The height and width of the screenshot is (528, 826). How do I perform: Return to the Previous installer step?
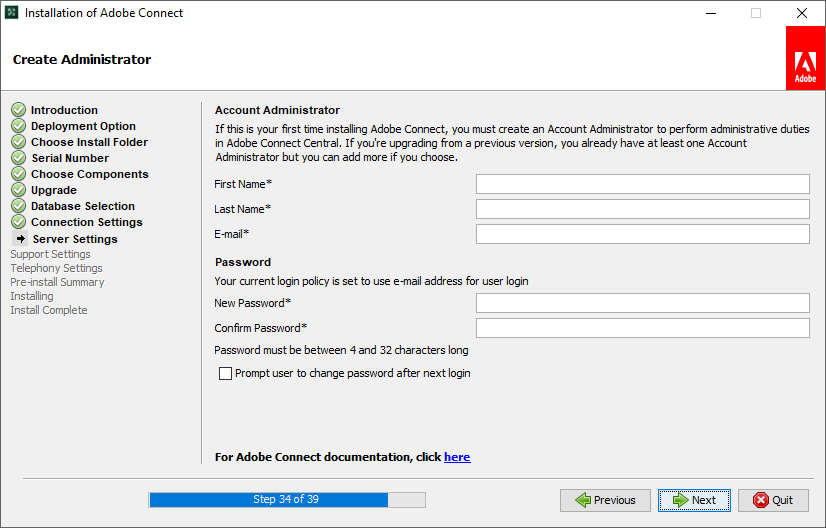pos(605,500)
